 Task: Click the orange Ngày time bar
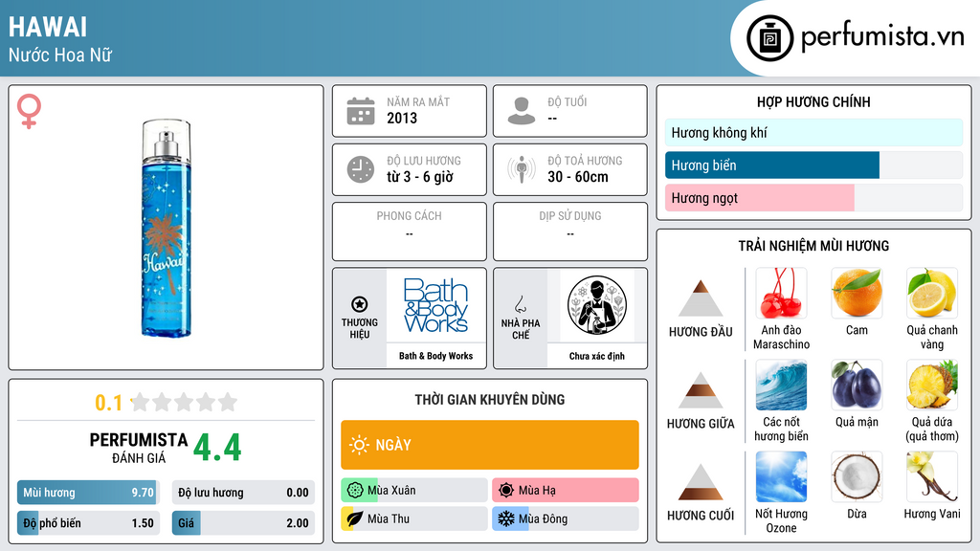tap(489, 445)
